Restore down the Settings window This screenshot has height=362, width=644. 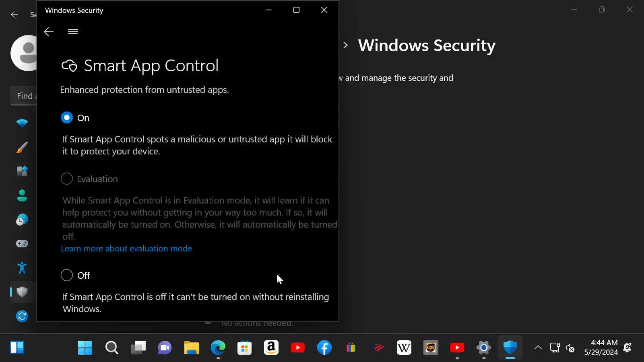602,10
